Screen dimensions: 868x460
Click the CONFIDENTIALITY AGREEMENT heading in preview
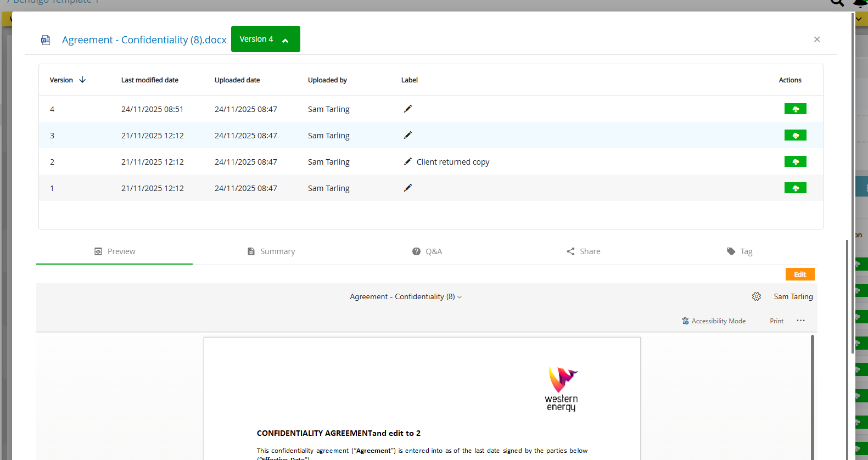(x=339, y=433)
